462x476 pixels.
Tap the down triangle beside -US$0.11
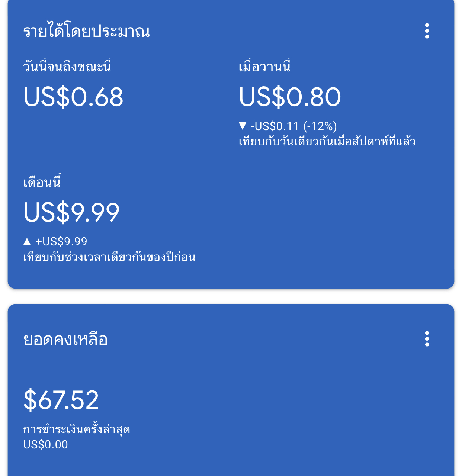tap(243, 126)
